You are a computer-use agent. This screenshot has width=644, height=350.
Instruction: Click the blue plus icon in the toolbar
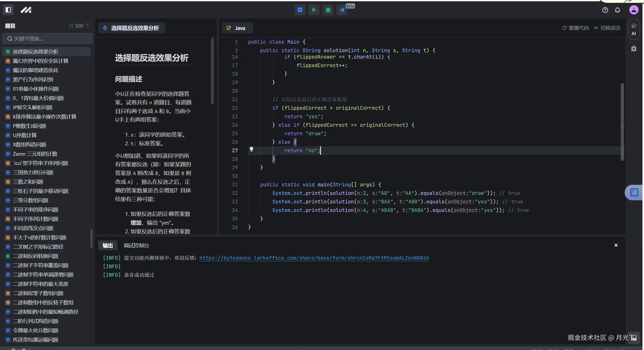[300, 10]
